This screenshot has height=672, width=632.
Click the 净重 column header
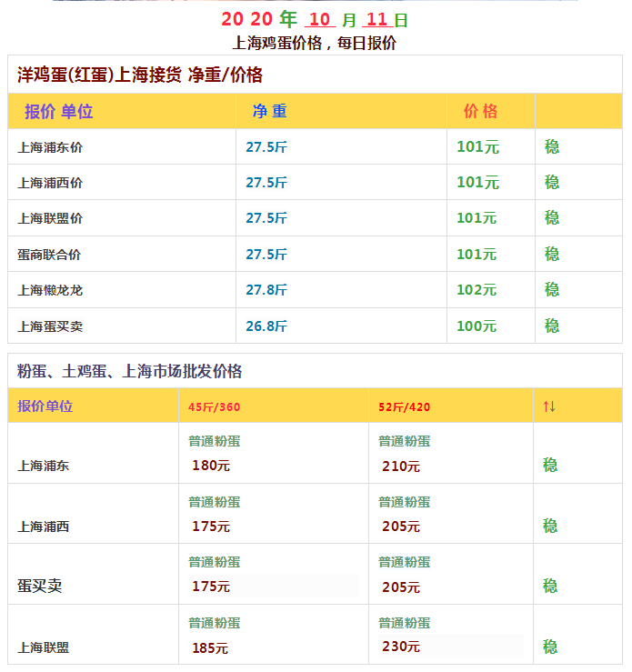(x=269, y=112)
